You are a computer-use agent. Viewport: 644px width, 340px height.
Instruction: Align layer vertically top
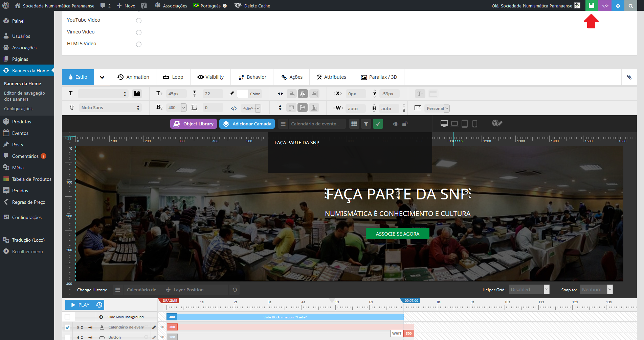tap(291, 108)
